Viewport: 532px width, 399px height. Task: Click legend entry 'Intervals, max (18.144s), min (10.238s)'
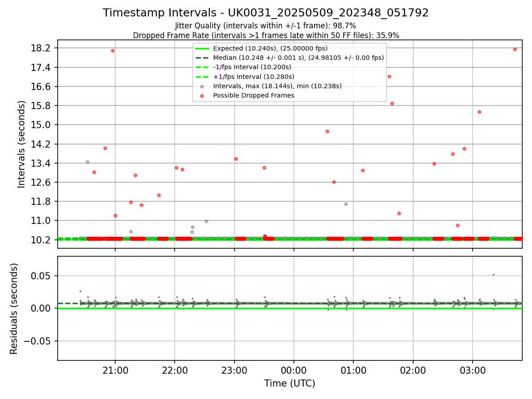(278, 86)
